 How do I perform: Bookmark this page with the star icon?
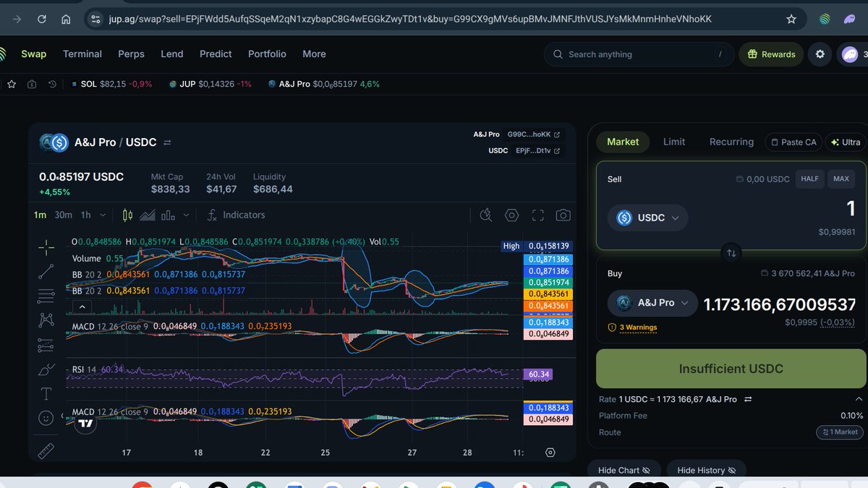point(791,19)
